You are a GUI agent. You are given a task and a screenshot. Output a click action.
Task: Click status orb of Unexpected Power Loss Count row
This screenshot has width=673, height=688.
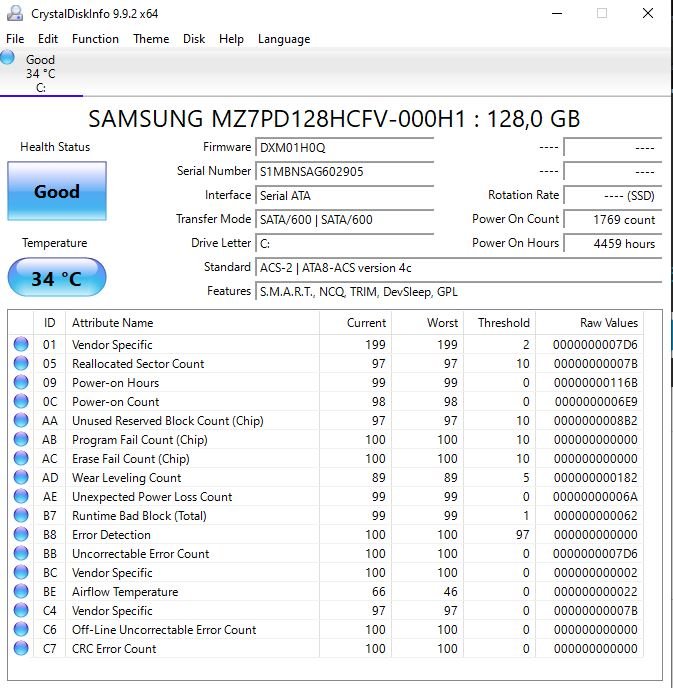21,496
